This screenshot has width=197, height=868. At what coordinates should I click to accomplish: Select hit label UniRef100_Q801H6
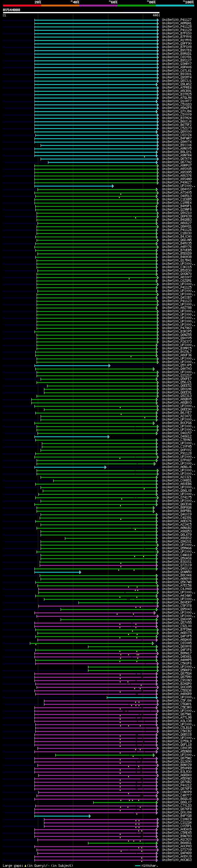(x=177, y=389)
